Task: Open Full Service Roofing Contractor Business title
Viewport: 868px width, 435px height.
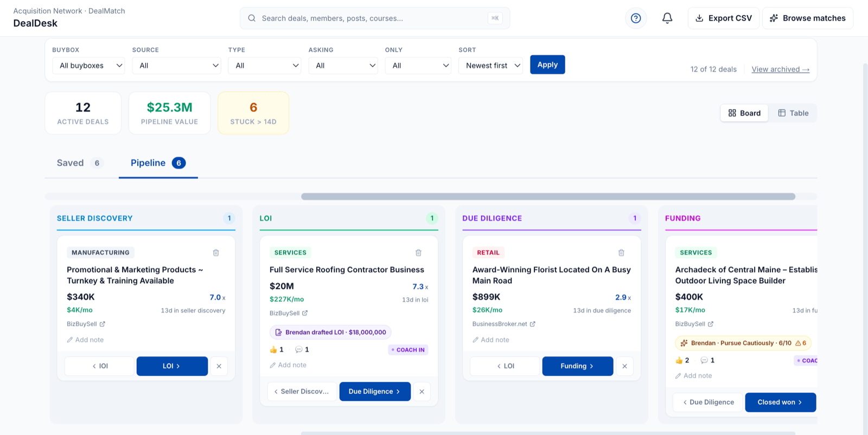Action: pyautogui.click(x=347, y=270)
